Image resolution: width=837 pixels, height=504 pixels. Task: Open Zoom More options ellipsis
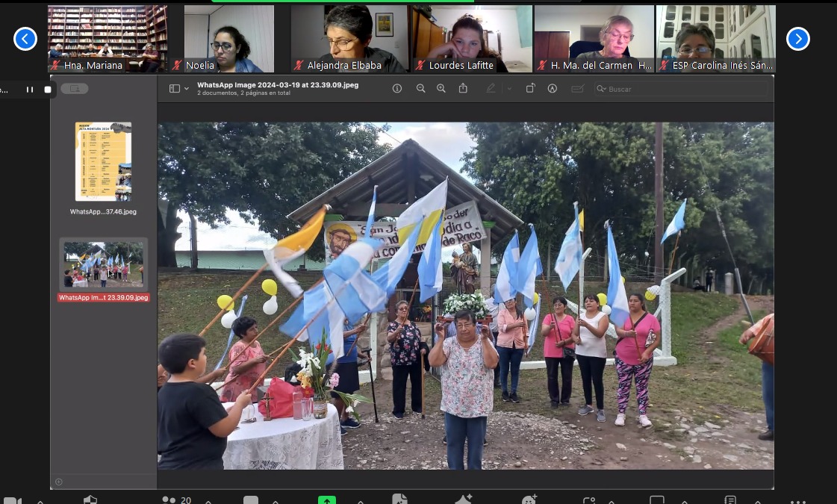(797, 501)
